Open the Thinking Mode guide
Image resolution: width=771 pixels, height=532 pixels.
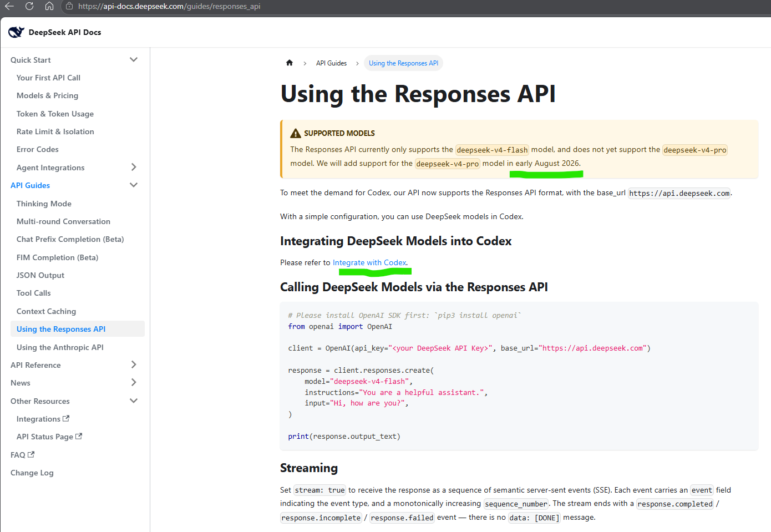tap(44, 204)
